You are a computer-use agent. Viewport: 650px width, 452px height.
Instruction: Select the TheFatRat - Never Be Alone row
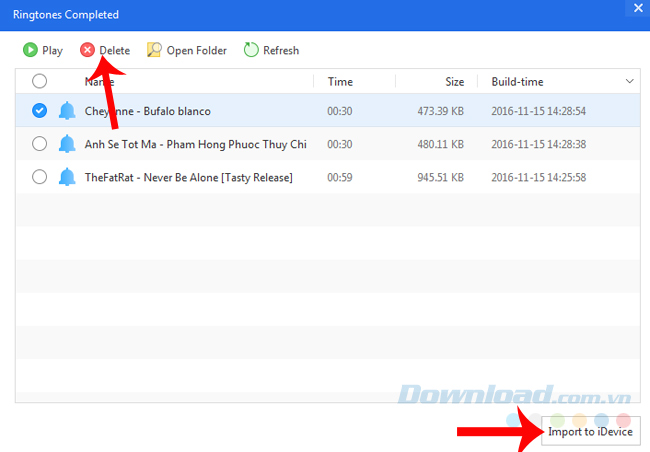[x=189, y=177]
